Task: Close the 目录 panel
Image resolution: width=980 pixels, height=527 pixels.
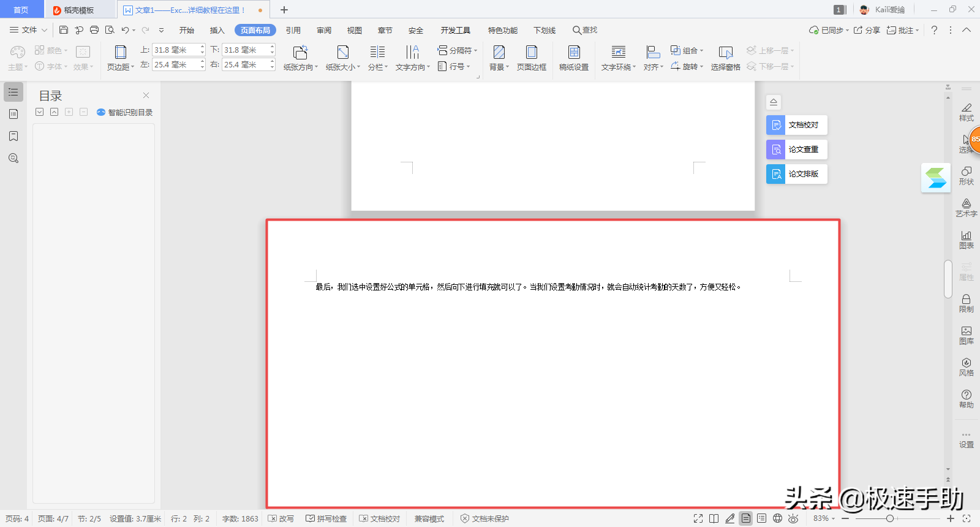Action: pyautogui.click(x=146, y=95)
